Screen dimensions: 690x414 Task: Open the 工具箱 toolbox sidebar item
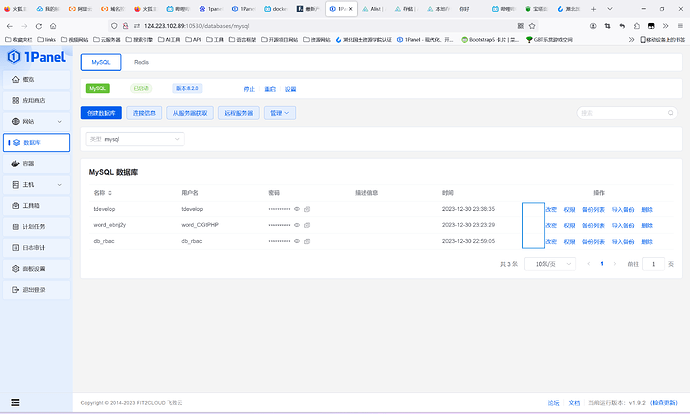(x=36, y=206)
